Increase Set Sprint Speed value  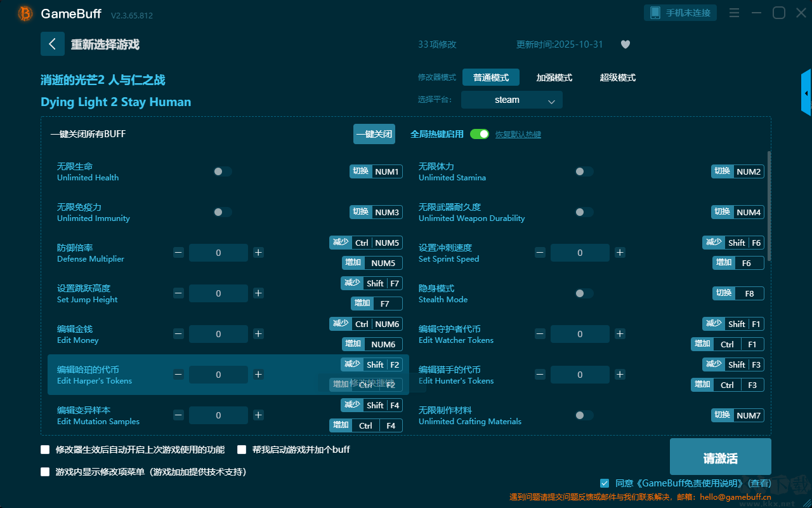coord(620,253)
